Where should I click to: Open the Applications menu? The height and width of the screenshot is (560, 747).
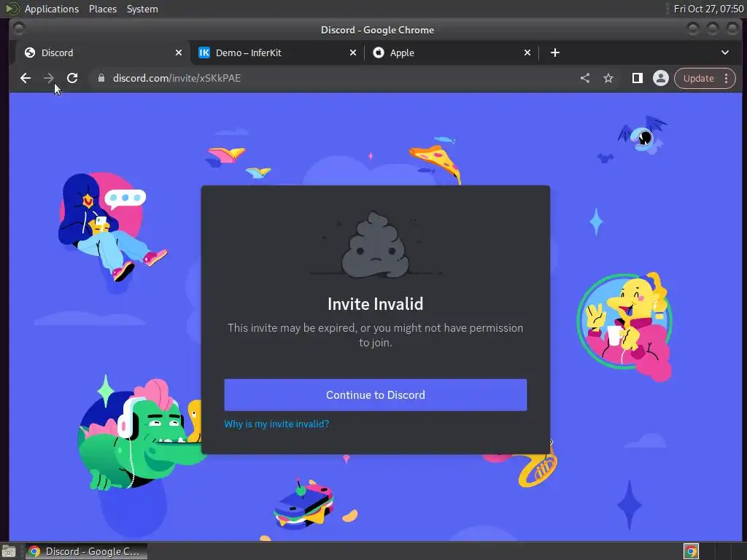(52, 9)
